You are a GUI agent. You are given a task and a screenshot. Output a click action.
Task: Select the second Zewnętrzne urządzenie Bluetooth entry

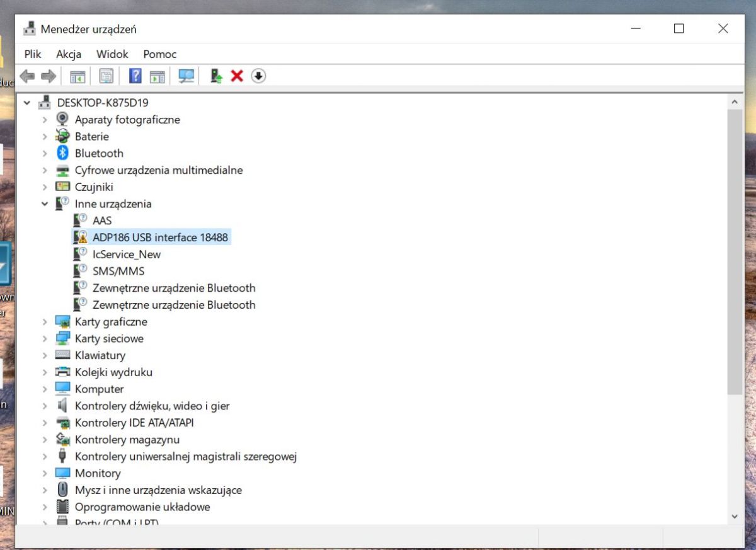pos(174,305)
